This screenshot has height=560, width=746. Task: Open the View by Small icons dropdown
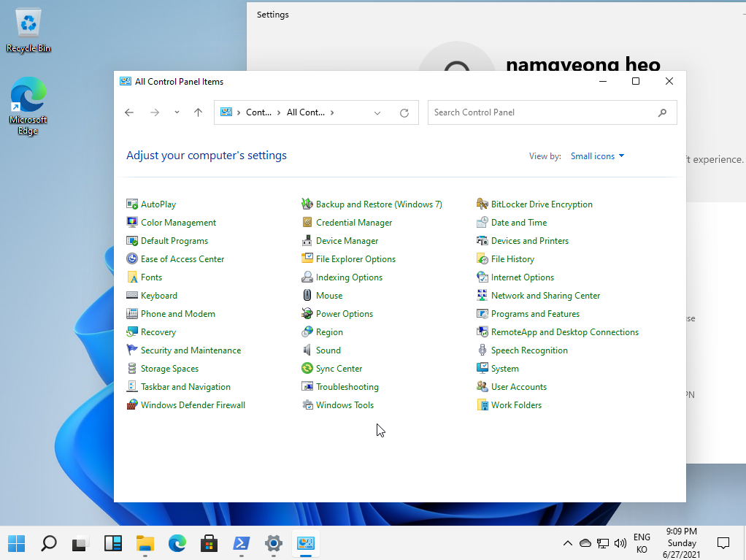597,156
